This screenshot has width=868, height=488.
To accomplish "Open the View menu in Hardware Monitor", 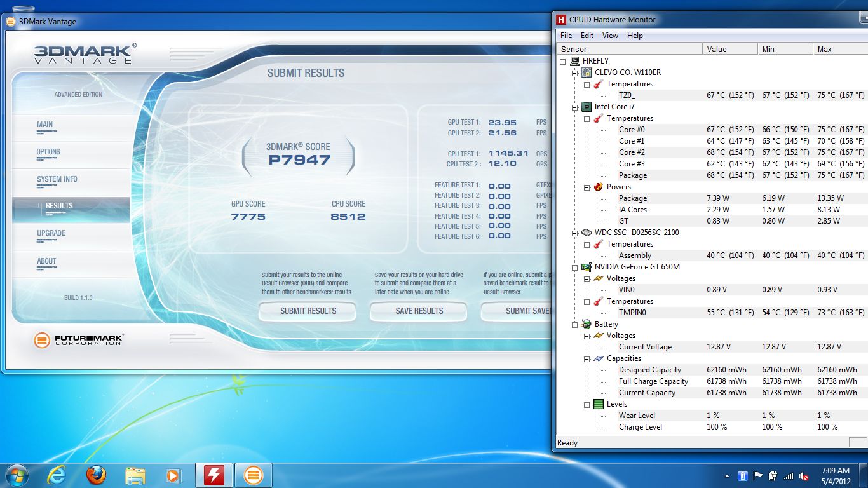I will tap(610, 36).
